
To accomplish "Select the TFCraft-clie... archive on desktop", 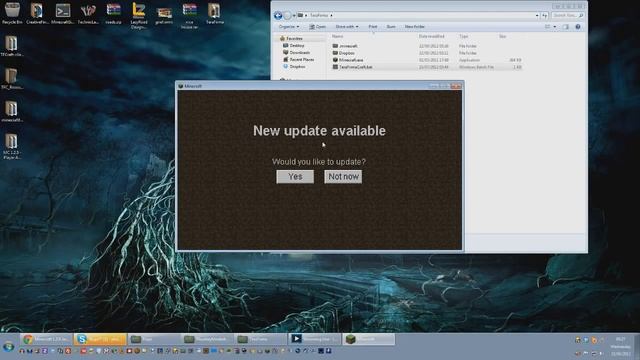I will [12, 46].
